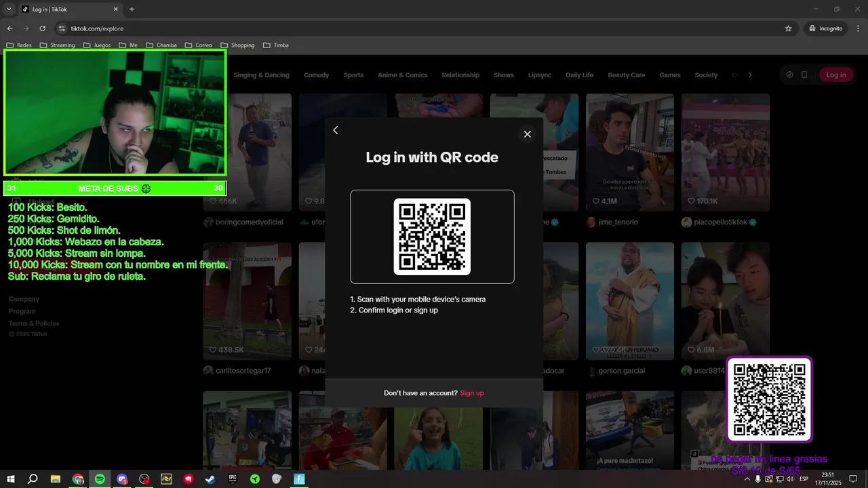Click Chrome's forward navigation arrow

pos(26,28)
